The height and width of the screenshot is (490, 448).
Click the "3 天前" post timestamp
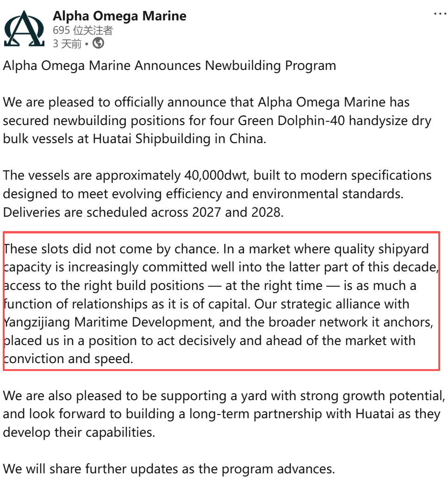(x=67, y=44)
